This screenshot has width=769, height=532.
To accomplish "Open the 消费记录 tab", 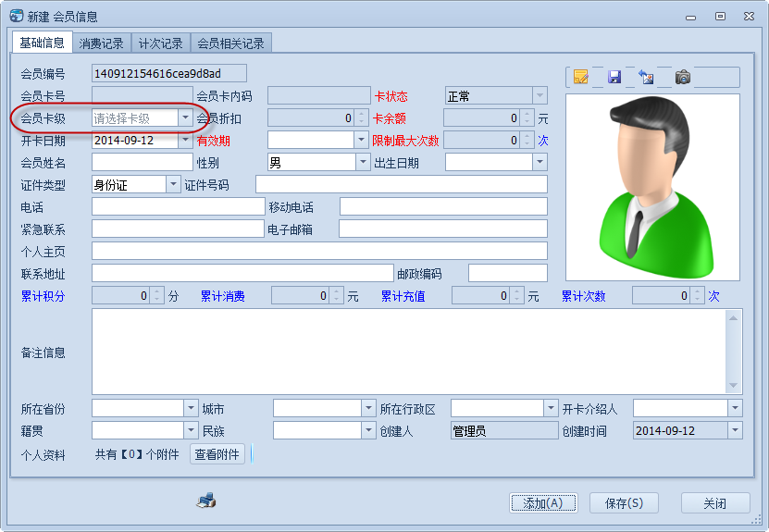I will [x=101, y=43].
